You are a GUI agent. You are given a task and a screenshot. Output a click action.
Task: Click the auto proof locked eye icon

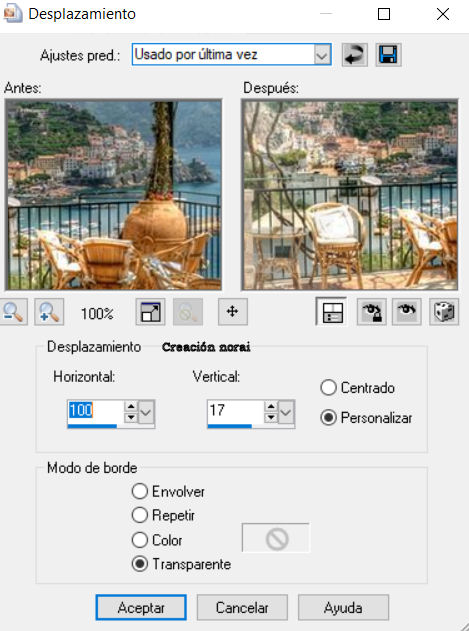point(372,312)
